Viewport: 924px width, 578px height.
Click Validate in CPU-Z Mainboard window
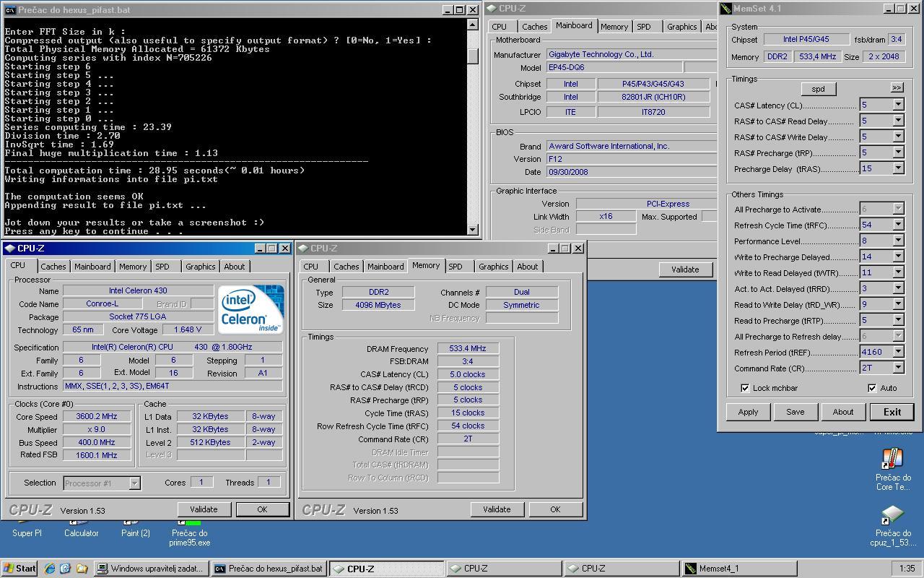coord(685,269)
